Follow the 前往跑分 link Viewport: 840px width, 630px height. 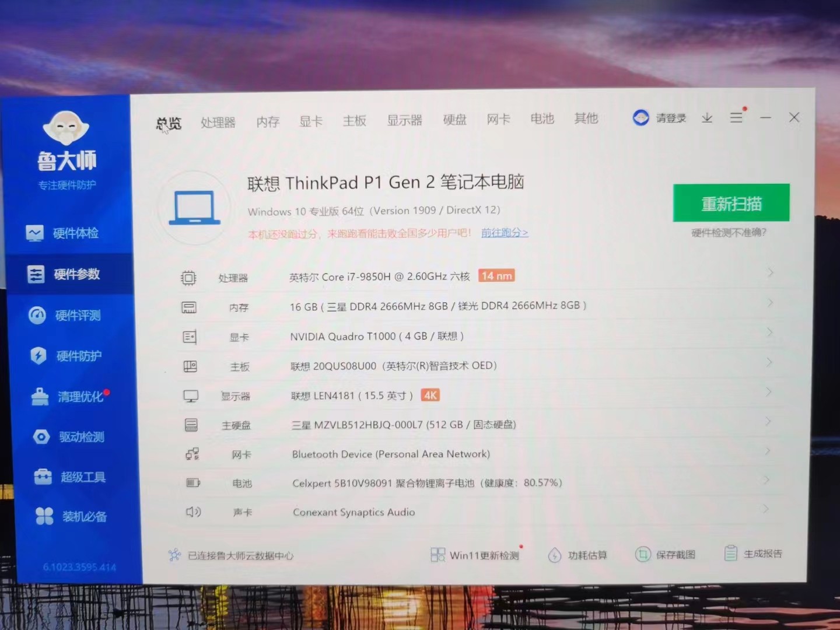[505, 232]
